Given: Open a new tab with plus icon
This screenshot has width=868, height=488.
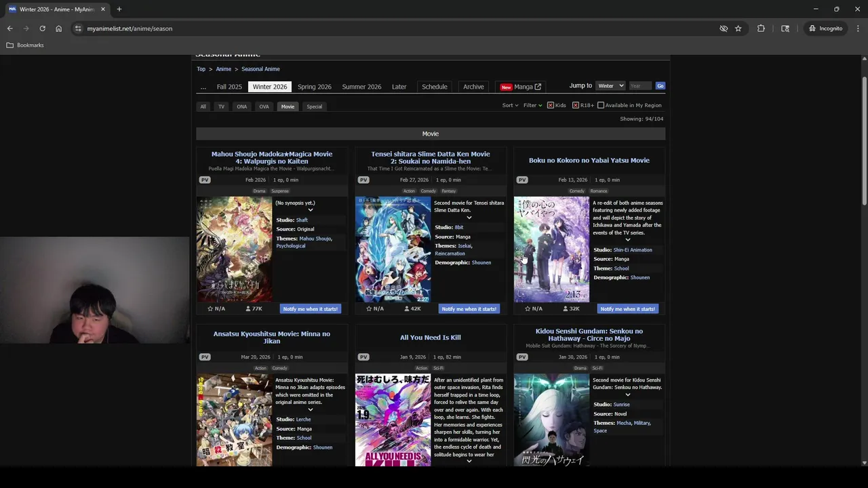Looking at the screenshot, I should coord(119,9).
